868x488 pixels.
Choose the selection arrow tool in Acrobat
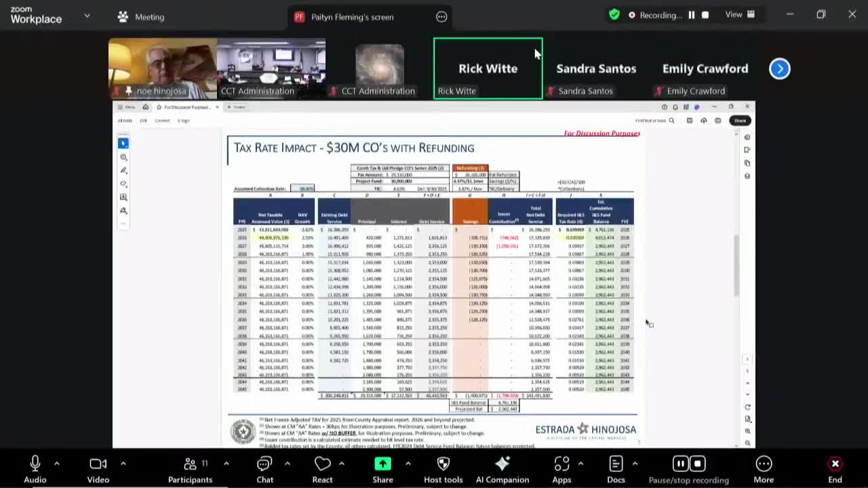pos(123,143)
